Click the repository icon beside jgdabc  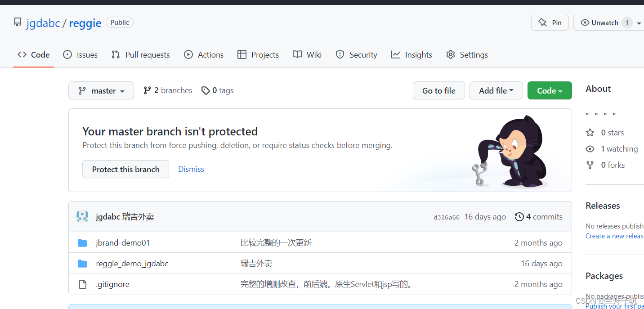(18, 22)
